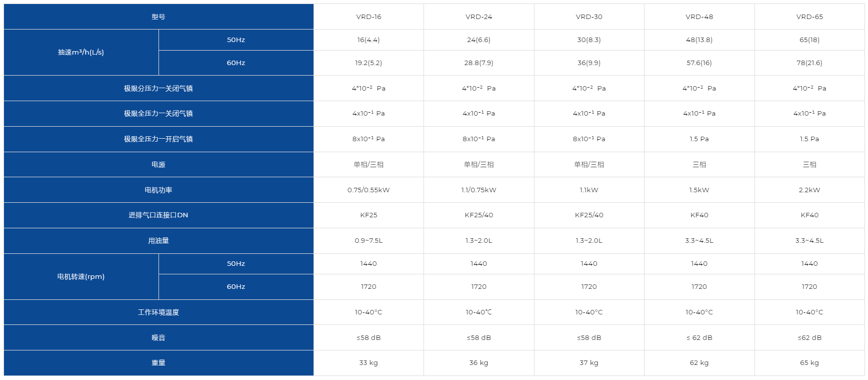This screenshot has height=380, width=868.
Task: Select the 进排气口连接口DN row label
Action: [x=158, y=215]
